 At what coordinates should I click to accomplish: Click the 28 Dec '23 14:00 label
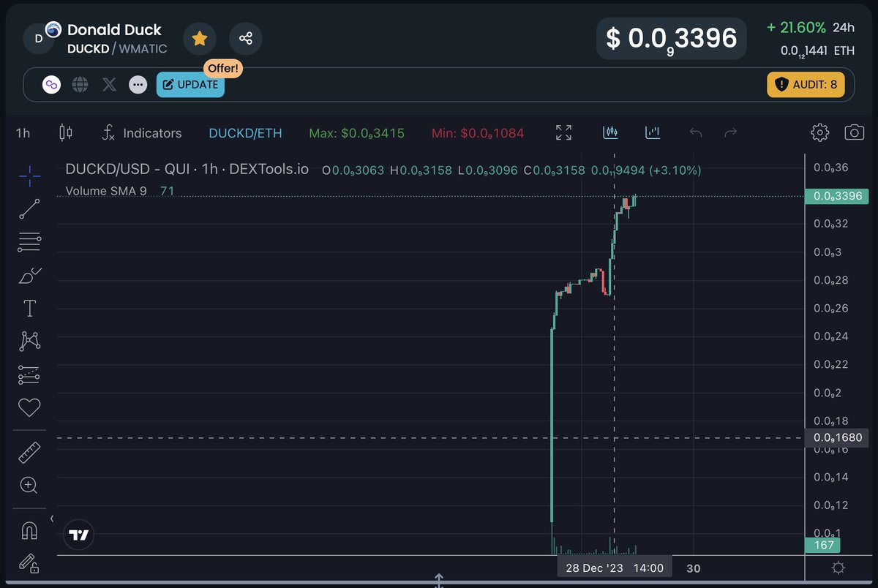click(615, 568)
